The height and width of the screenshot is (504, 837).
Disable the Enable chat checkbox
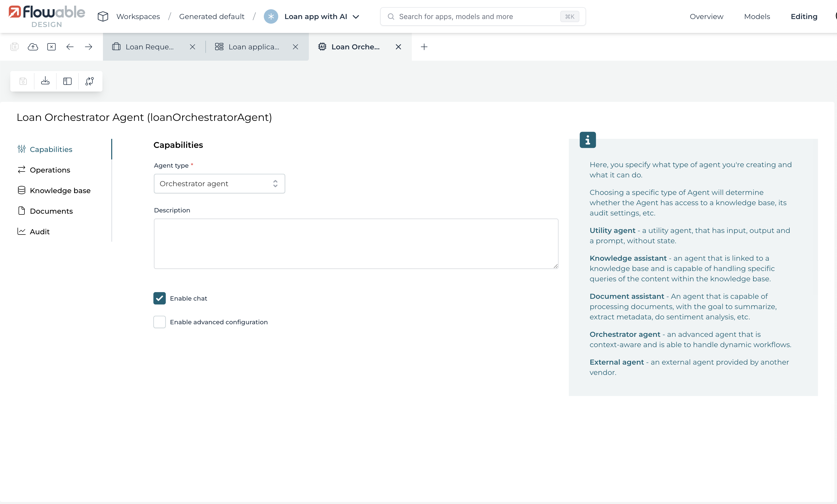(x=159, y=298)
